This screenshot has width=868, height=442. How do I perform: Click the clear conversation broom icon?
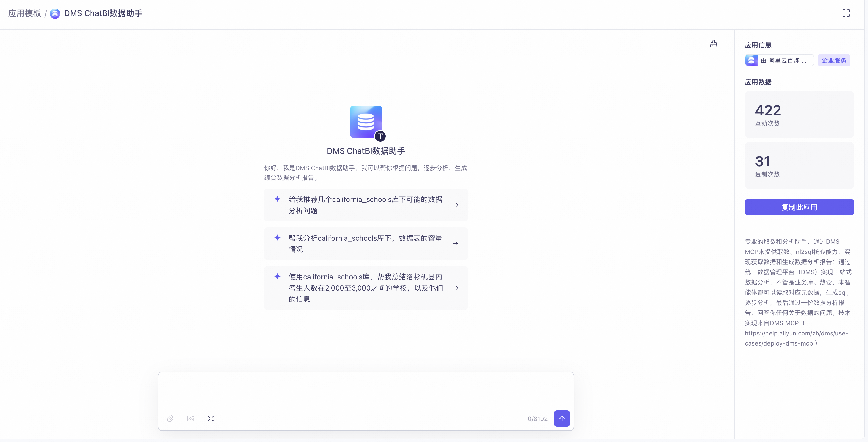pos(713,44)
